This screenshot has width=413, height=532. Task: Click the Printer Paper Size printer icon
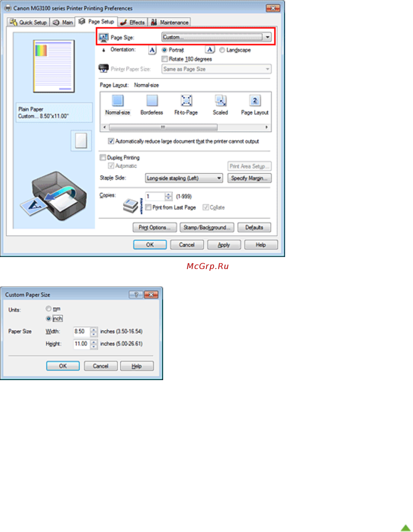coord(104,68)
